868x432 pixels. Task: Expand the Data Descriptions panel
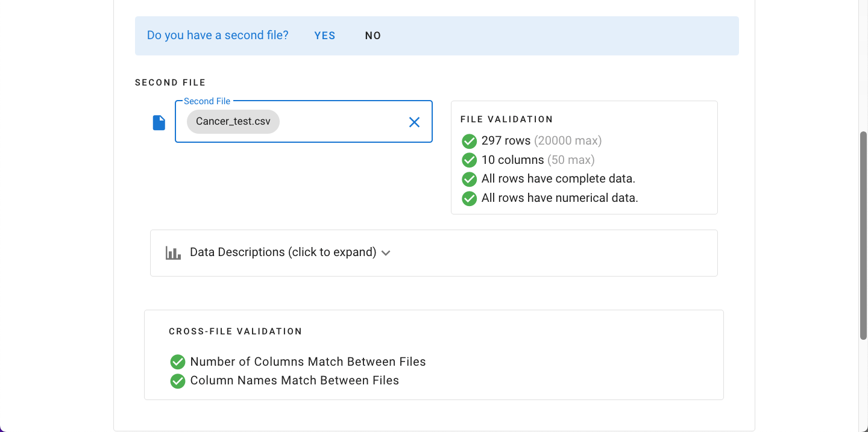click(x=434, y=253)
